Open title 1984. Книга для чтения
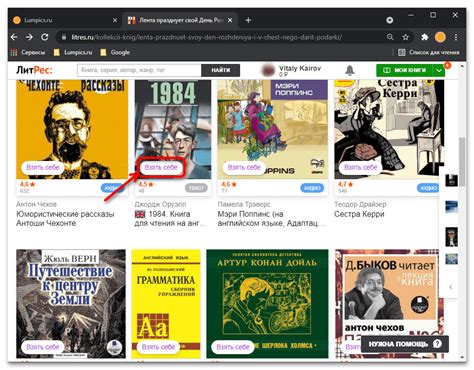 click(x=170, y=218)
